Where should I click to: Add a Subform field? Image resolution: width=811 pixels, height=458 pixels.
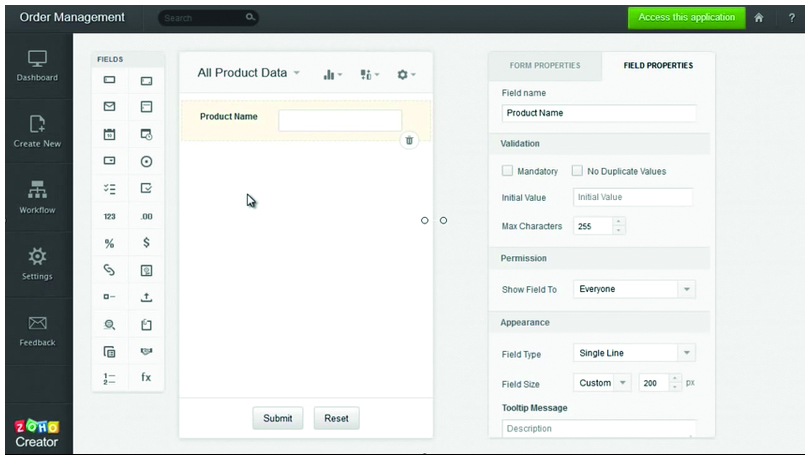109,352
